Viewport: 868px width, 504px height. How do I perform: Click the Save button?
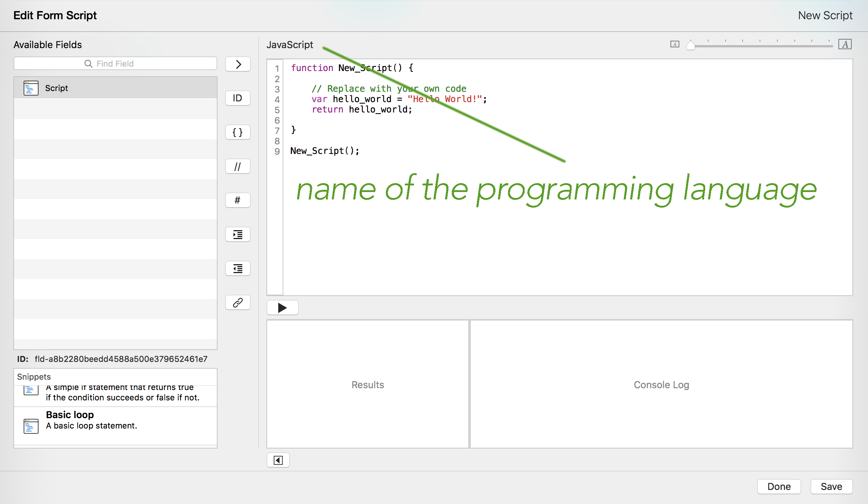[x=831, y=487]
